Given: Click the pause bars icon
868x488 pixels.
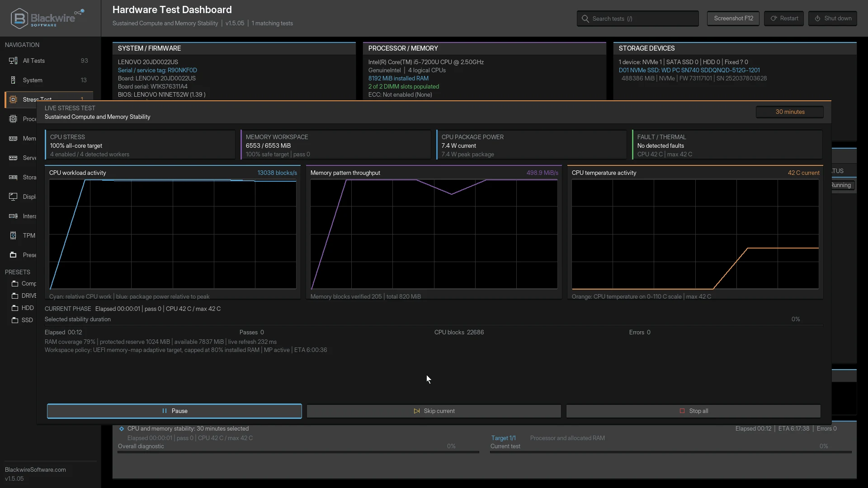Looking at the screenshot, I should click(x=165, y=411).
